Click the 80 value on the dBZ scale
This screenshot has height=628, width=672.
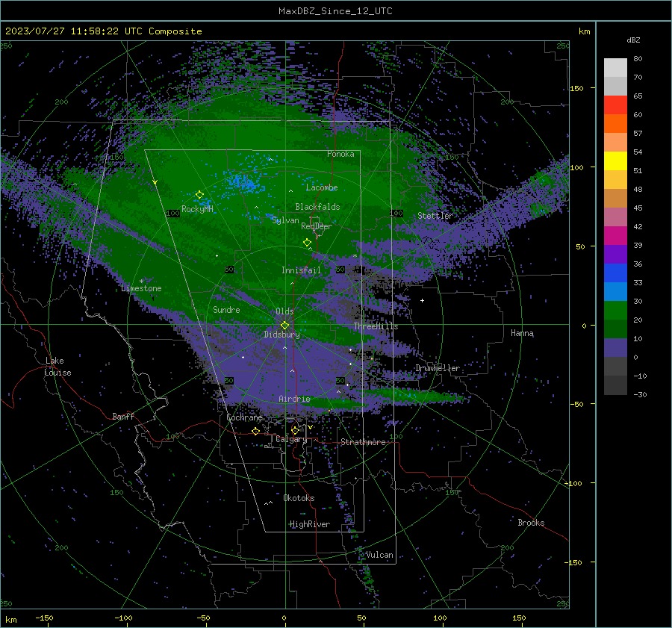[x=638, y=59]
